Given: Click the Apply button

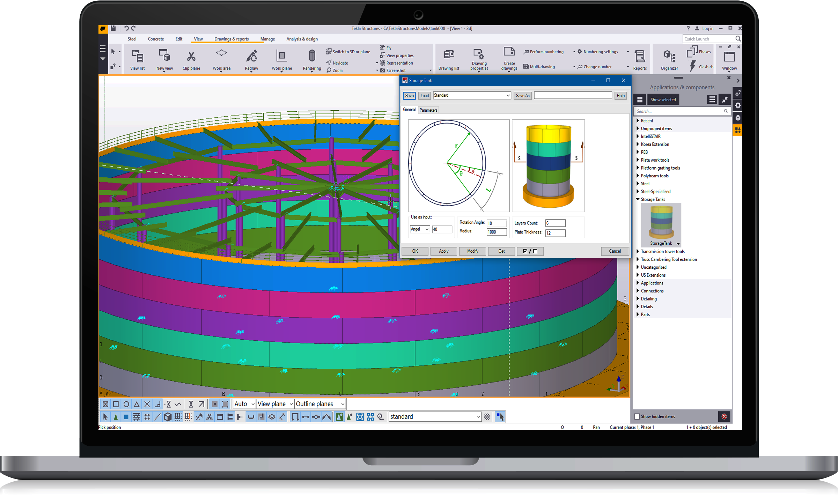Looking at the screenshot, I should tap(443, 251).
